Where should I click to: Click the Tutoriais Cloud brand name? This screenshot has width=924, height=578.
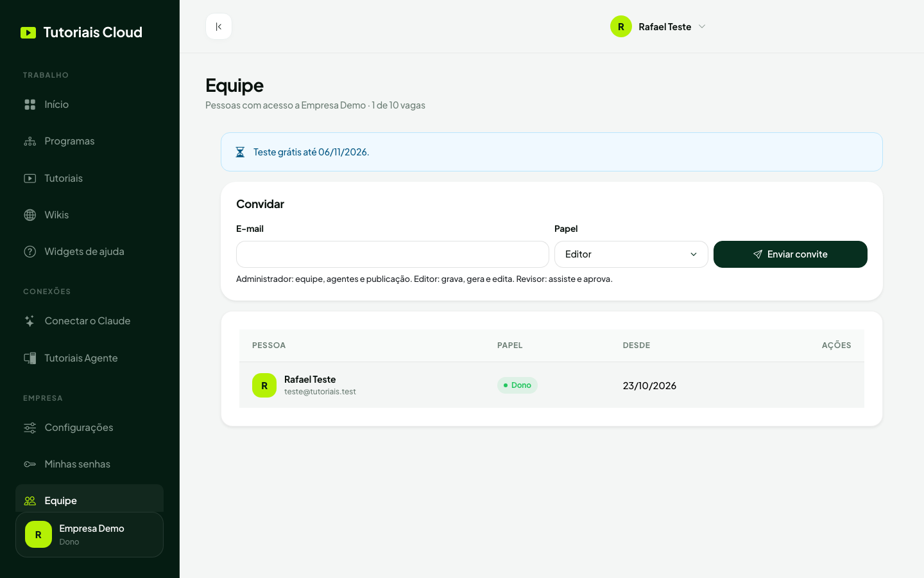coord(93,33)
